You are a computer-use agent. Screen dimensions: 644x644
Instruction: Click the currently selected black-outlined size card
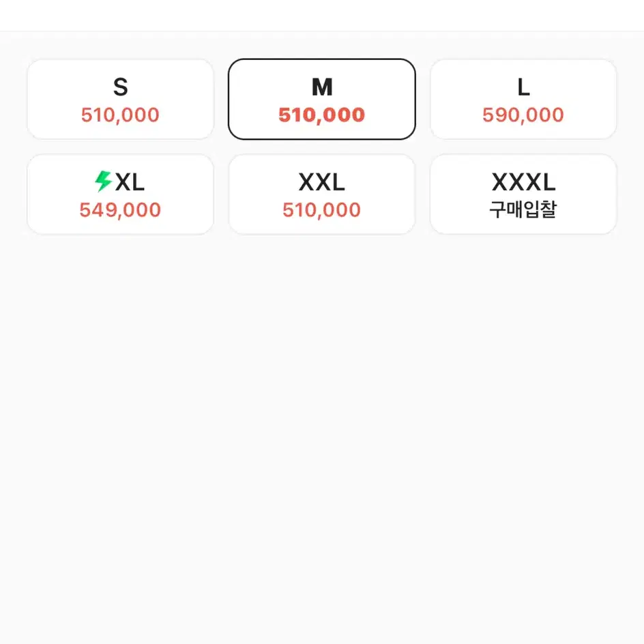321,100
